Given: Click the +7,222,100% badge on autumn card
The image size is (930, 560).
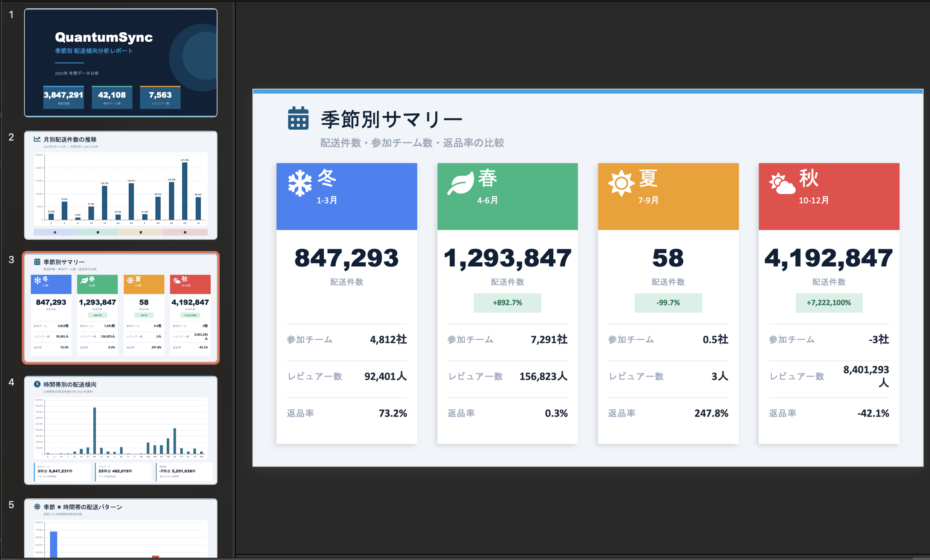Looking at the screenshot, I should (x=828, y=303).
